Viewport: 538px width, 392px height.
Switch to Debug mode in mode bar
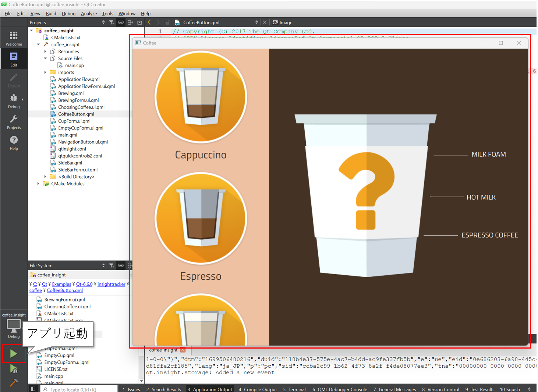click(14, 101)
